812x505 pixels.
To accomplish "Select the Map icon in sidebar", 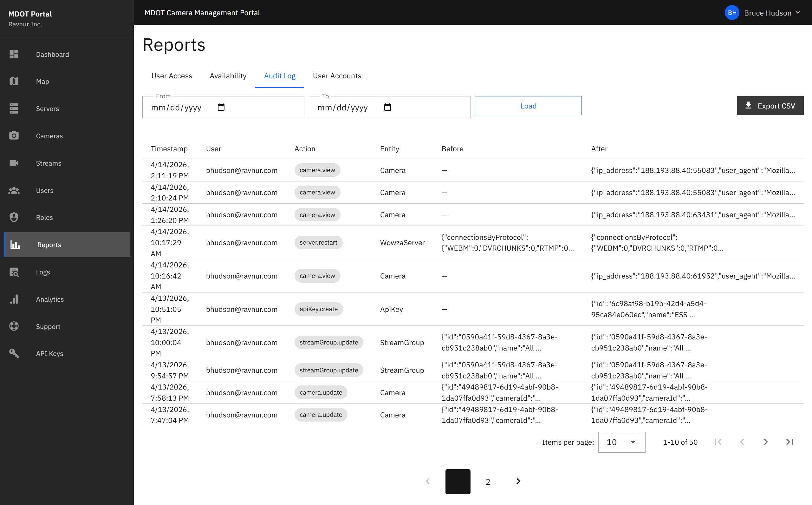I will click(x=14, y=81).
